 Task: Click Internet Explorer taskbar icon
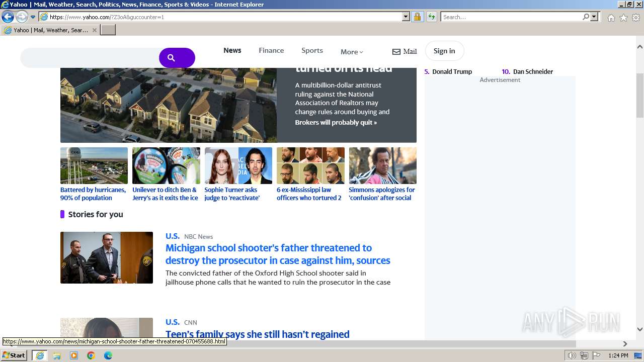click(x=39, y=355)
